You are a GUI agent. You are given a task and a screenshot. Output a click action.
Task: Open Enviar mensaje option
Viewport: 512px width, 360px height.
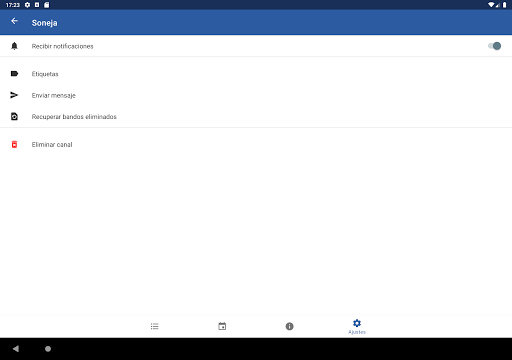coord(256,95)
